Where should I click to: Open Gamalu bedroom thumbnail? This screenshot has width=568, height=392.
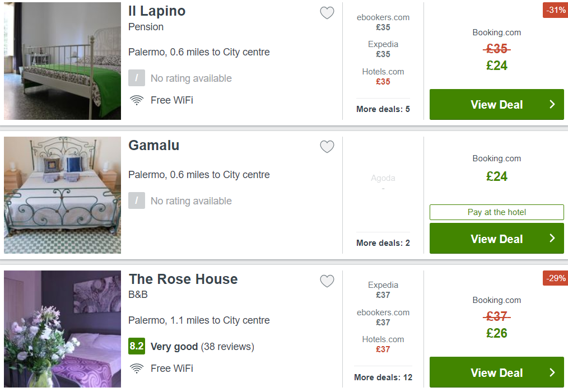(x=62, y=195)
